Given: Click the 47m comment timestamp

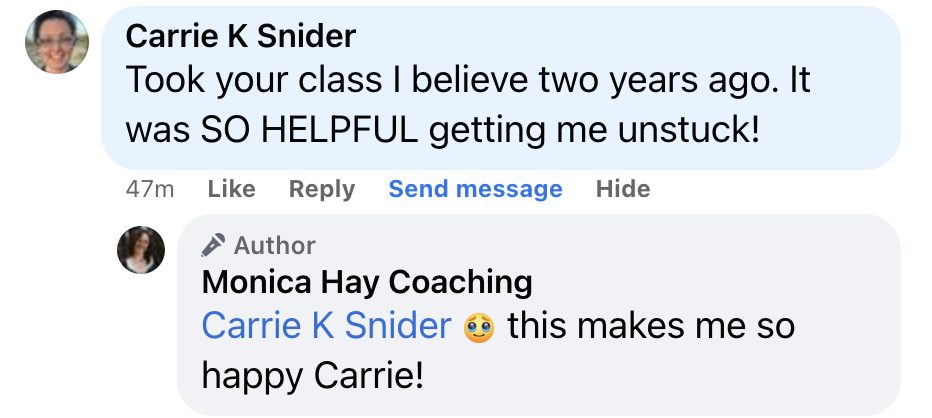Looking at the screenshot, I should (151, 189).
